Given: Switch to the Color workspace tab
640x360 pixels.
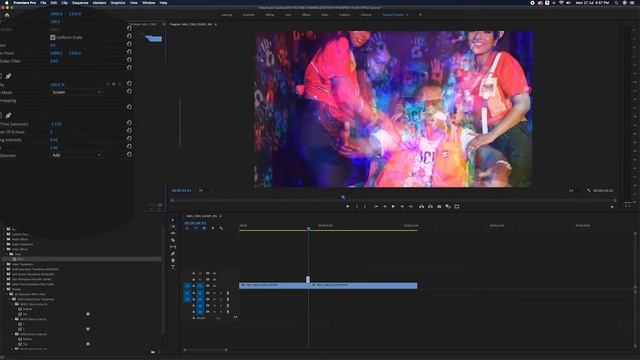Looking at the screenshot, I should coord(288,15).
